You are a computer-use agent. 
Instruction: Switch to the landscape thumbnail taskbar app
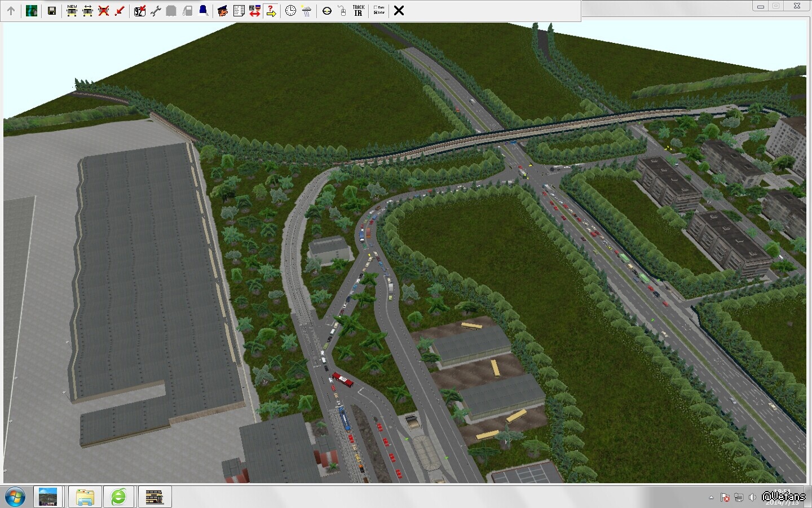click(48, 497)
